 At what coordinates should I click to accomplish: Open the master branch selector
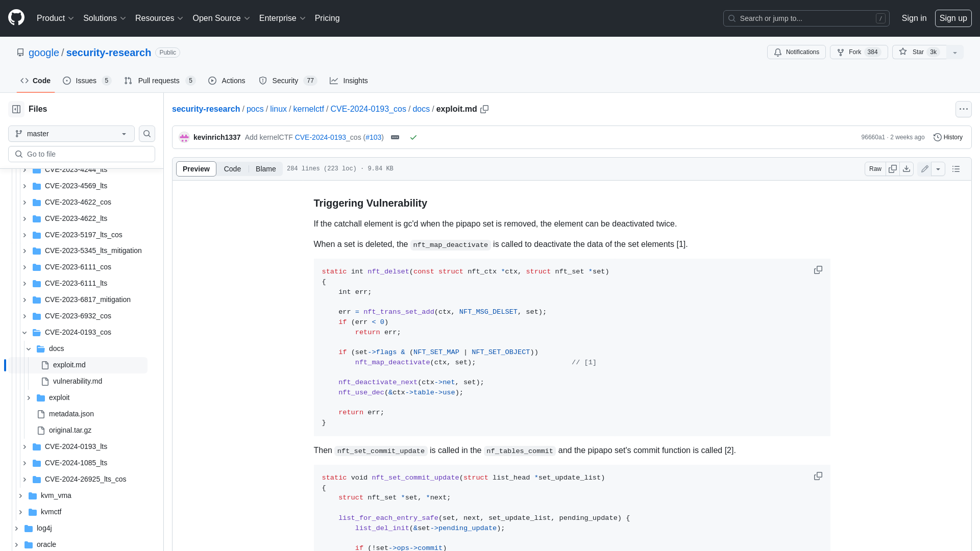(x=71, y=134)
